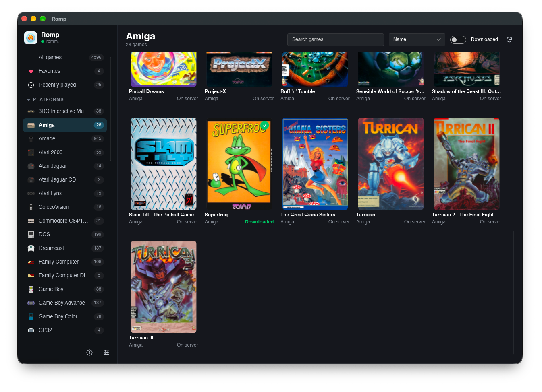Image resolution: width=542 pixels, height=392 pixels.
Task: Click the DOS platform icon
Action: pyautogui.click(x=31, y=235)
